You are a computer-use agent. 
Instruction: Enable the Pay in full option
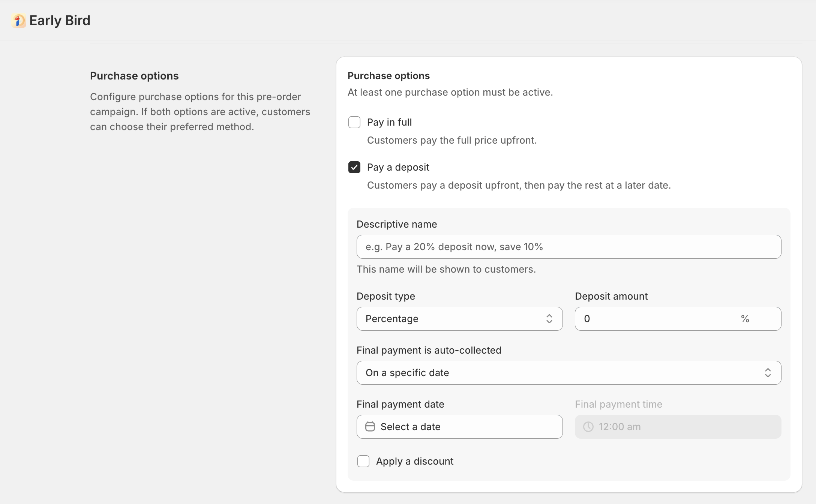(354, 122)
